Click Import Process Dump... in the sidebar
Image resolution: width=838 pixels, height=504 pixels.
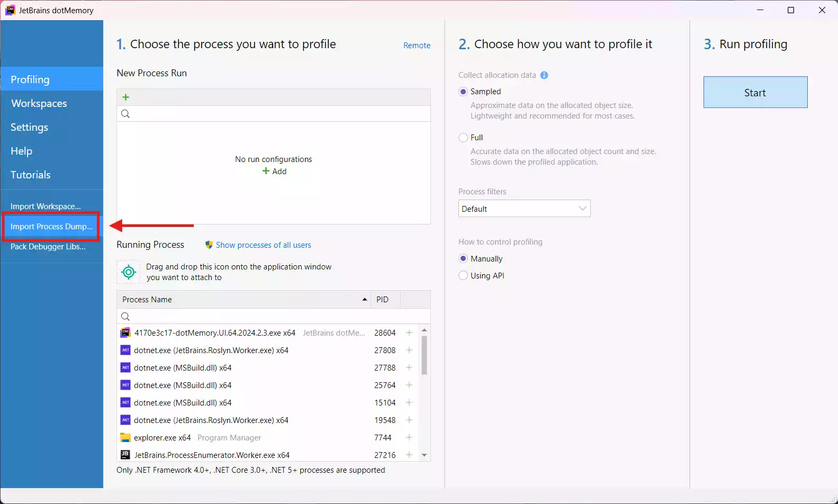(x=51, y=227)
